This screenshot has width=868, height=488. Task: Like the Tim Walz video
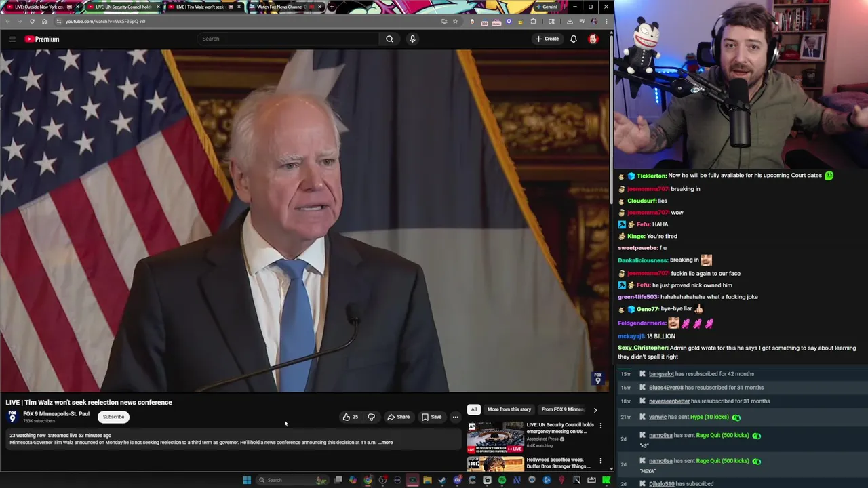tap(351, 417)
